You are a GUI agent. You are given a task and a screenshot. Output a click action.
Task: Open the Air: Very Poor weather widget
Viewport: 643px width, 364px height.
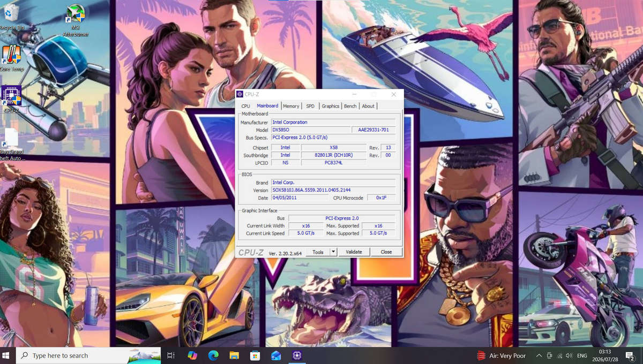tap(502, 355)
